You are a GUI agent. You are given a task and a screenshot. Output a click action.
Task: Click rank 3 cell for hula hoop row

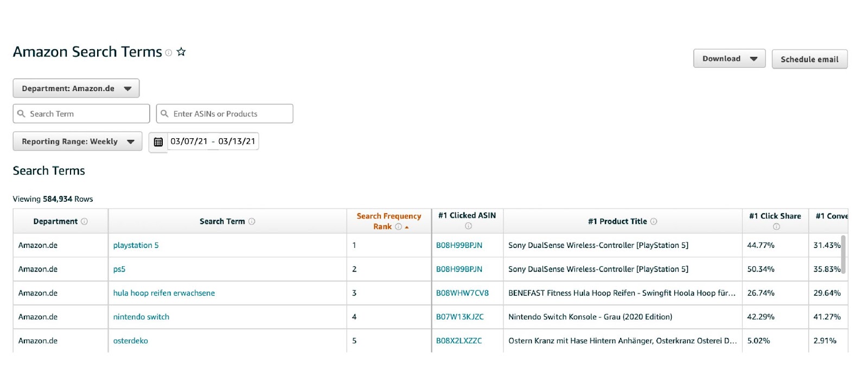[x=388, y=293]
